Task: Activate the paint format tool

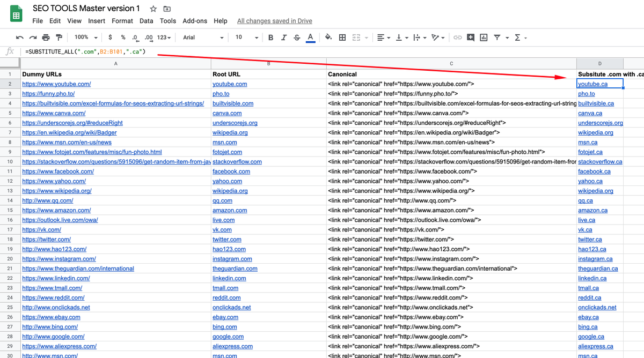Action: 58,38
